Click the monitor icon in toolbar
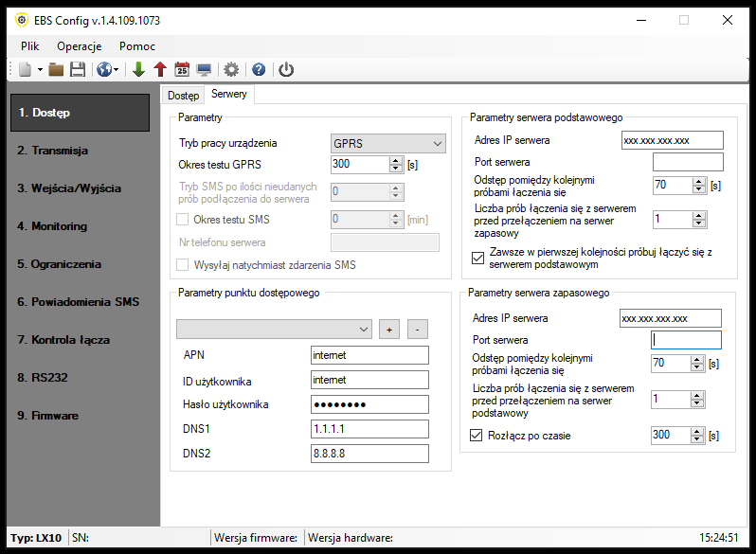 pyautogui.click(x=204, y=69)
